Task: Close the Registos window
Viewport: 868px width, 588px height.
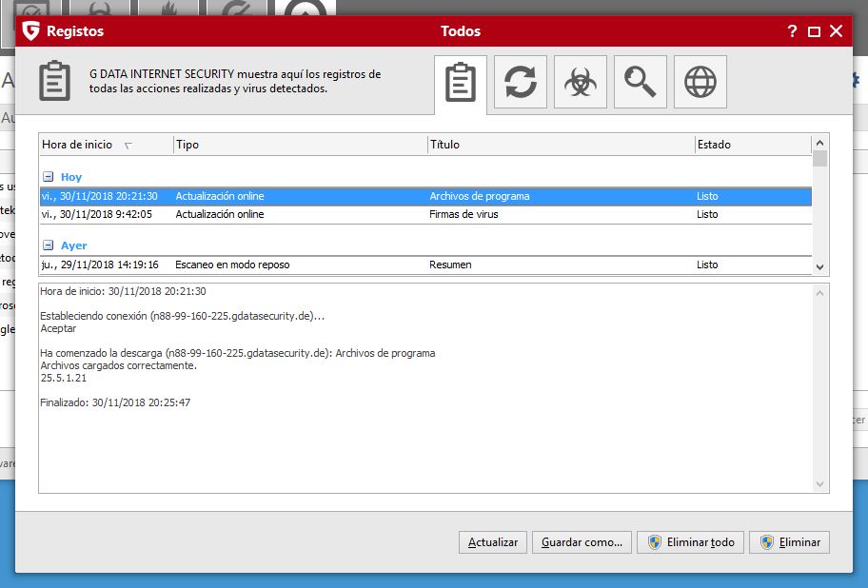Action: (836, 31)
